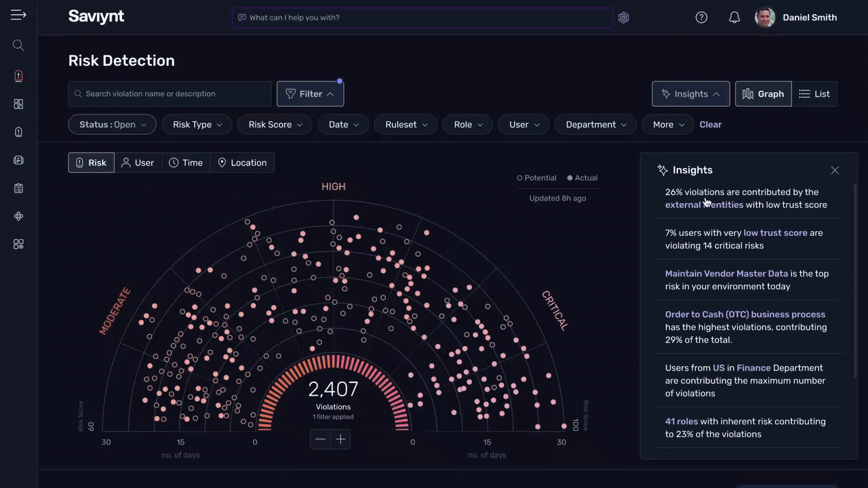
Task: Switch to List view
Action: pyautogui.click(x=814, y=94)
